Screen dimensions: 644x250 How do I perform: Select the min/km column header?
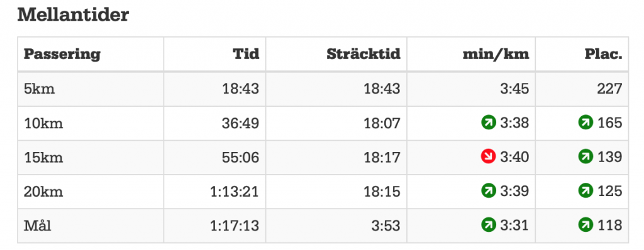tap(496, 54)
